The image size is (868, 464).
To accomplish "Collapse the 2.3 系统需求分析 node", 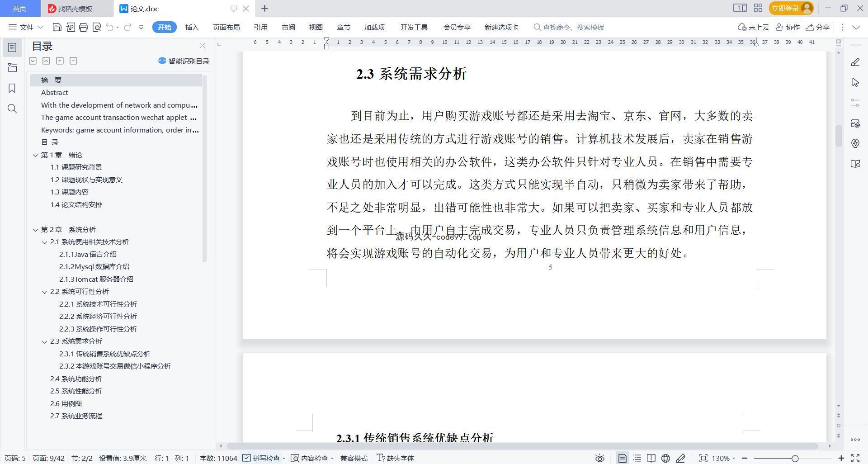I will (x=44, y=342).
